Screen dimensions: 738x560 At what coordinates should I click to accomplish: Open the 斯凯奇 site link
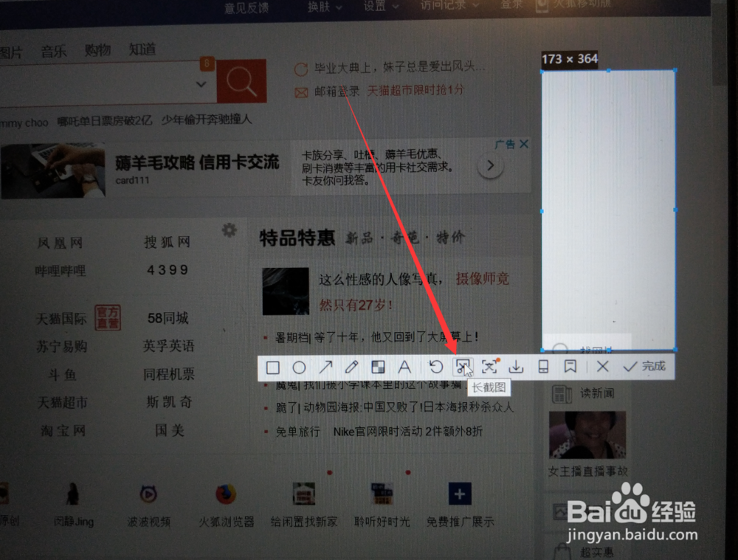169,402
